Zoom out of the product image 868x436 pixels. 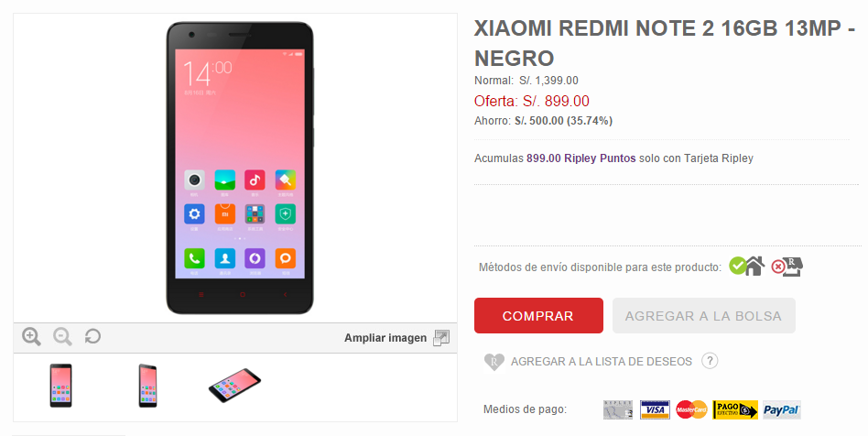click(x=62, y=336)
